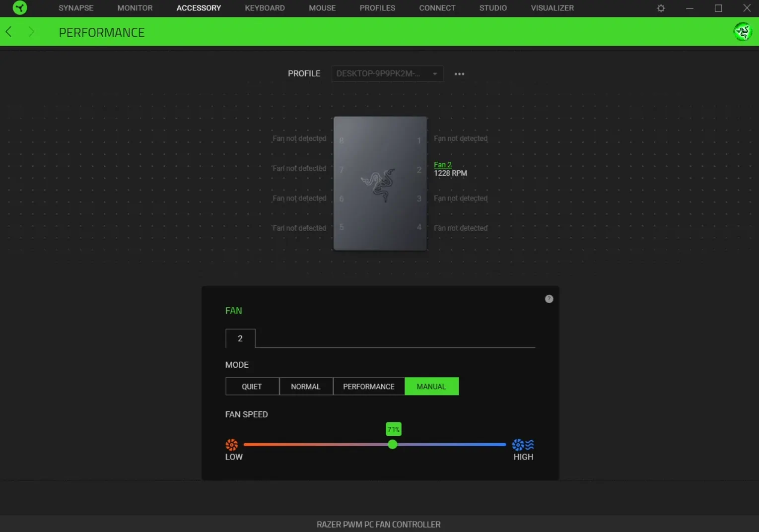
Task: Expand the PROFILE dropdown
Action: coord(387,73)
